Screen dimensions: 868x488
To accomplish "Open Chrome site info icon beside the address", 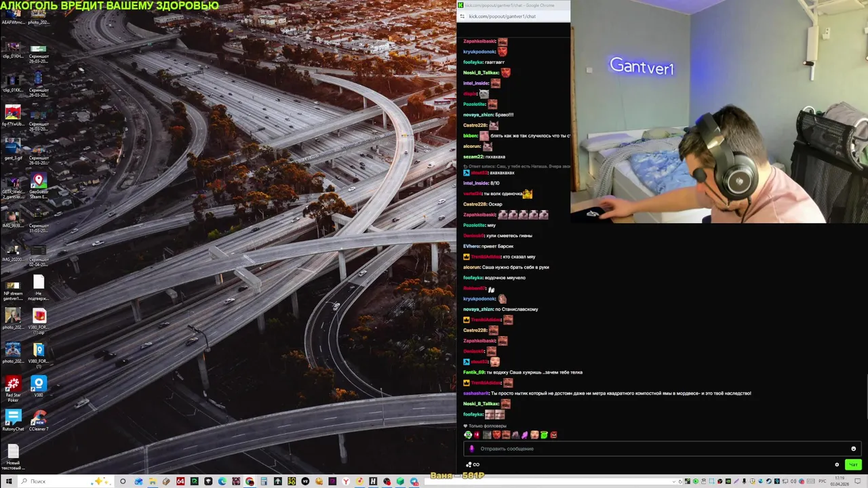I will tap(462, 16).
